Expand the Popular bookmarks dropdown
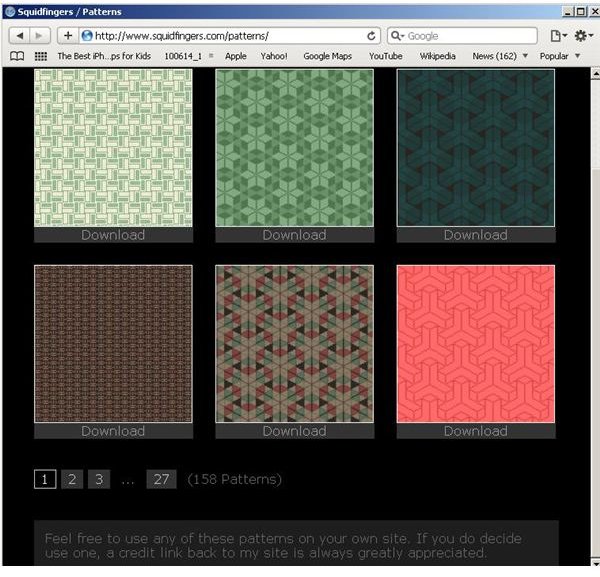Viewport: 600px width, 577px height. [560, 56]
